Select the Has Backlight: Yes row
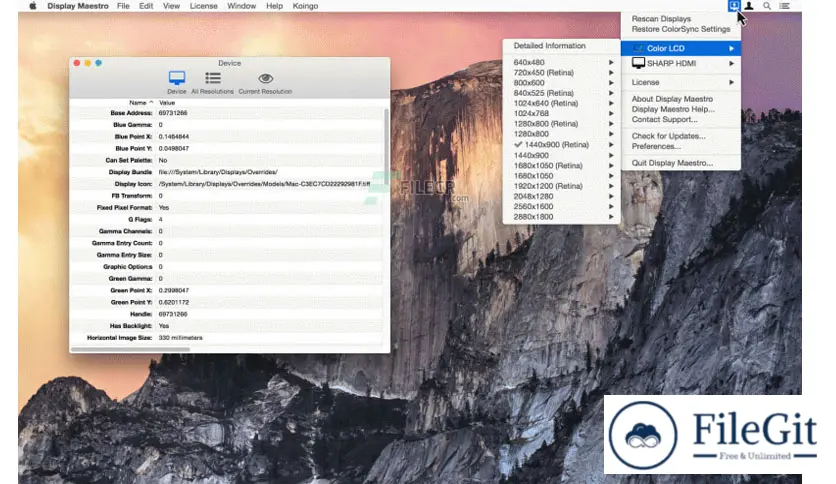836x484 pixels. pos(227,326)
